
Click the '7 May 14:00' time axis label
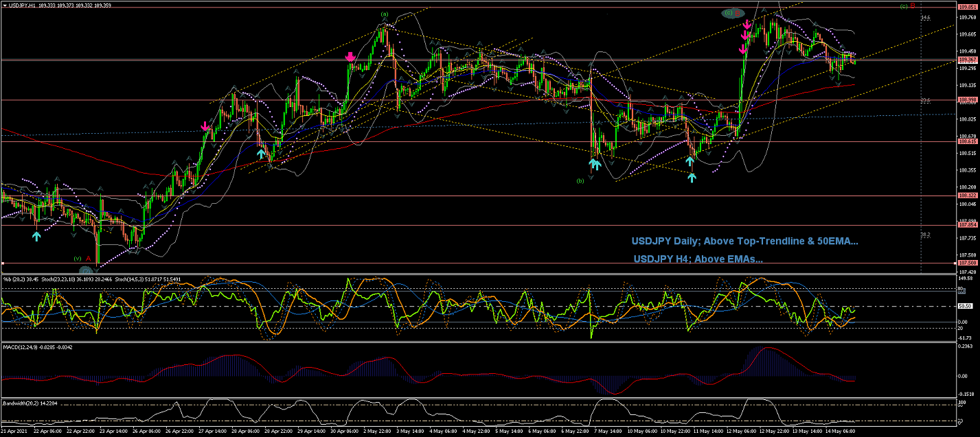tap(607, 432)
